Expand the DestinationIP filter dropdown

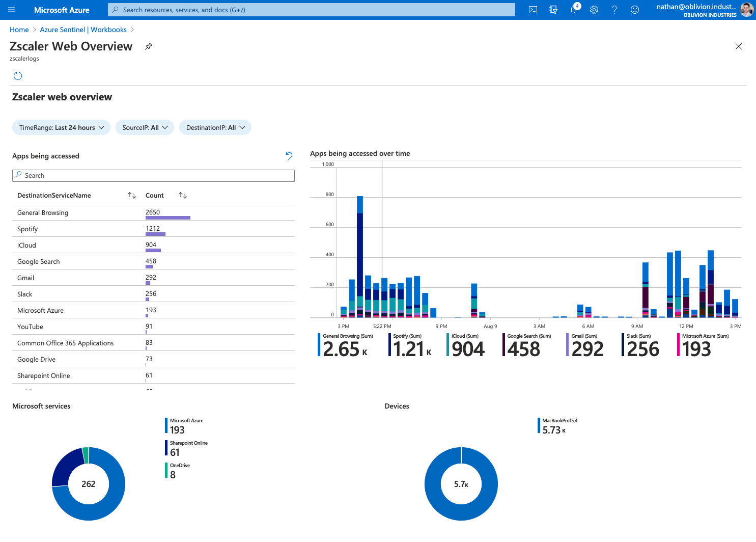coord(215,127)
